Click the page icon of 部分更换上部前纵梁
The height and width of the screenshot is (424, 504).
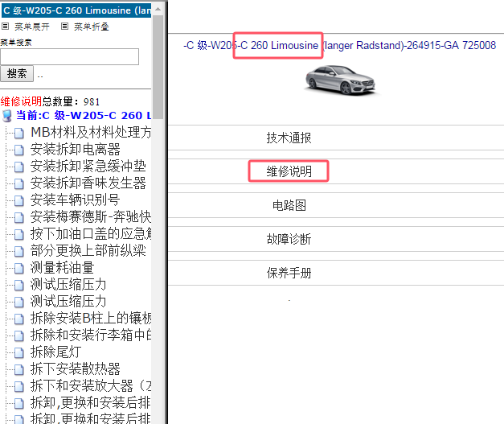(x=19, y=251)
